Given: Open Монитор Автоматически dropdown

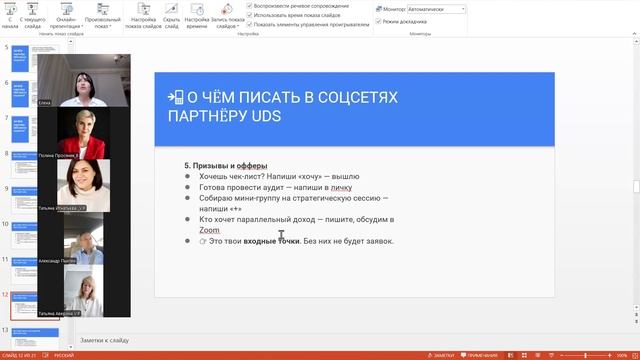Looking at the screenshot, I should [x=436, y=9].
